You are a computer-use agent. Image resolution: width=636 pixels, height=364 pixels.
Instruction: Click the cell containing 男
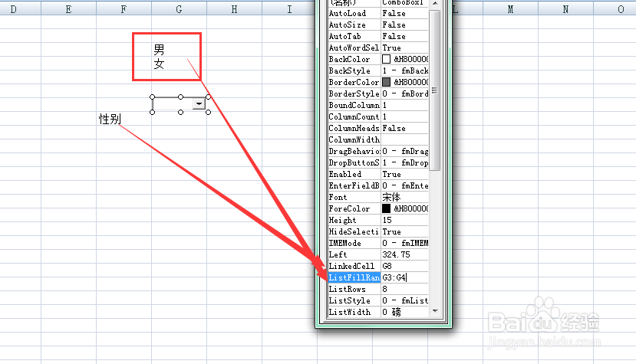pos(179,50)
